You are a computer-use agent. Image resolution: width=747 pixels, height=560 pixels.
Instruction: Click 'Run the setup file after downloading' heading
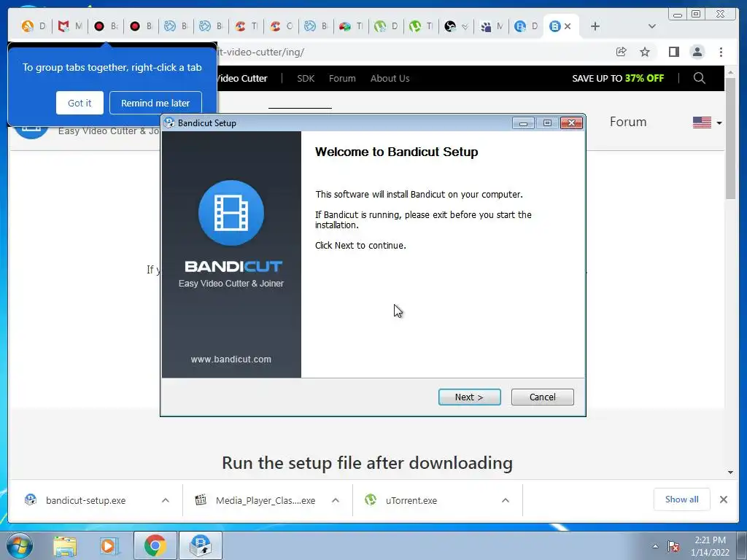click(x=368, y=463)
